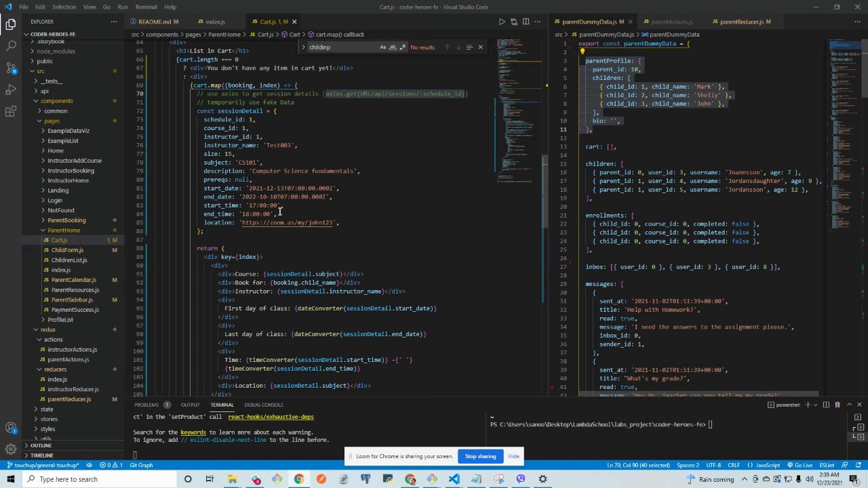Open the Source Control view
868x488 pixels.
click(x=11, y=68)
